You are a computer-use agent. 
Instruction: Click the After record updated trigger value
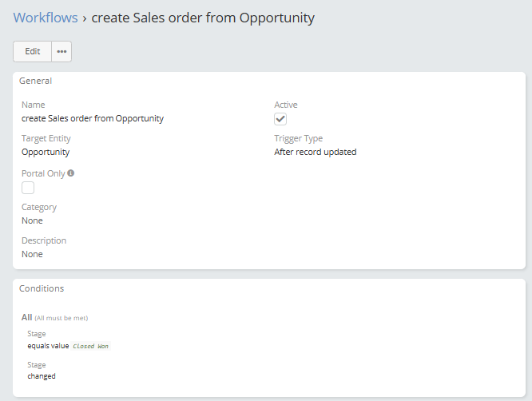pyautogui.click(x=316, y=152)
